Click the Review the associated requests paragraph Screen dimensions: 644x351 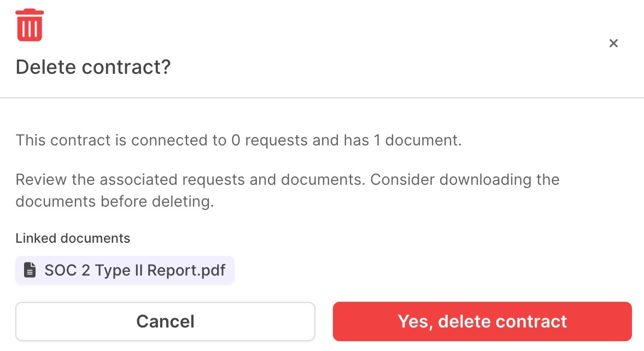(288, 190)
